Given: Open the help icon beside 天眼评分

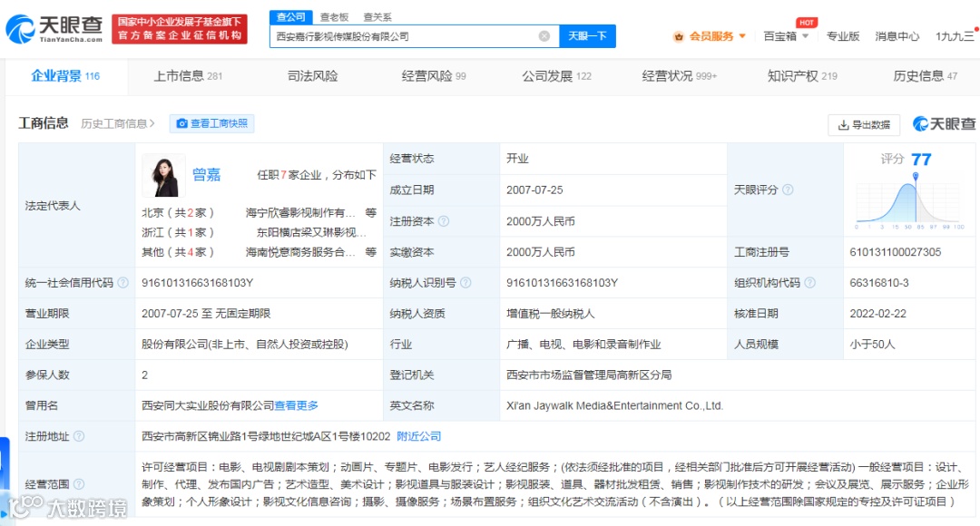Looking at the screenshot, I should 789,190.
